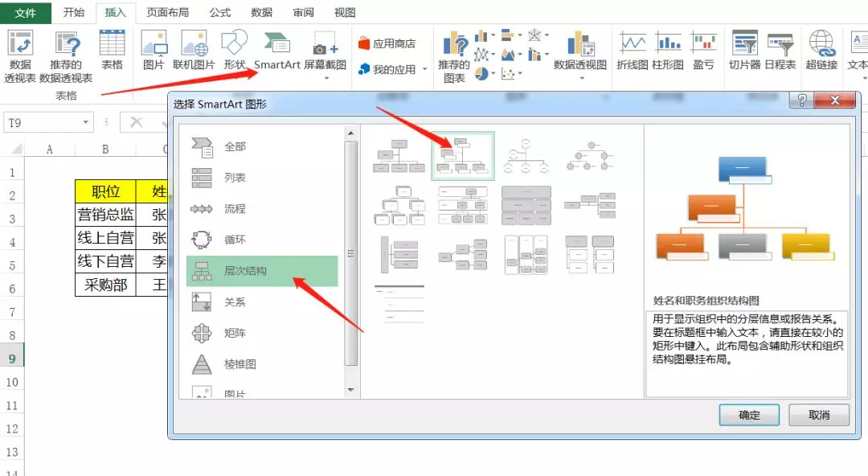This screenshot has height=476, width=868.
Task: Insert a 超链接 hyperlink
Action: tap(821, 51)
